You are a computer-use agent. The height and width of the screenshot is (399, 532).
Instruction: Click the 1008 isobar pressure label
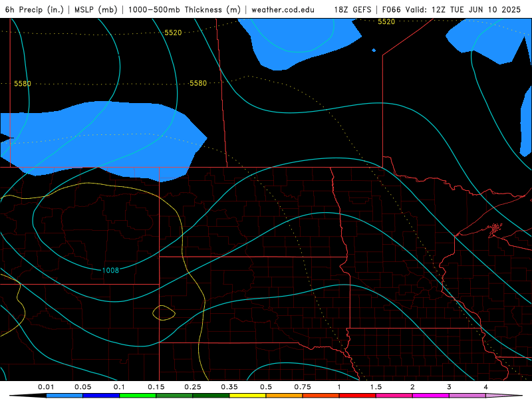pyautogui.click(x=110, y=270)
